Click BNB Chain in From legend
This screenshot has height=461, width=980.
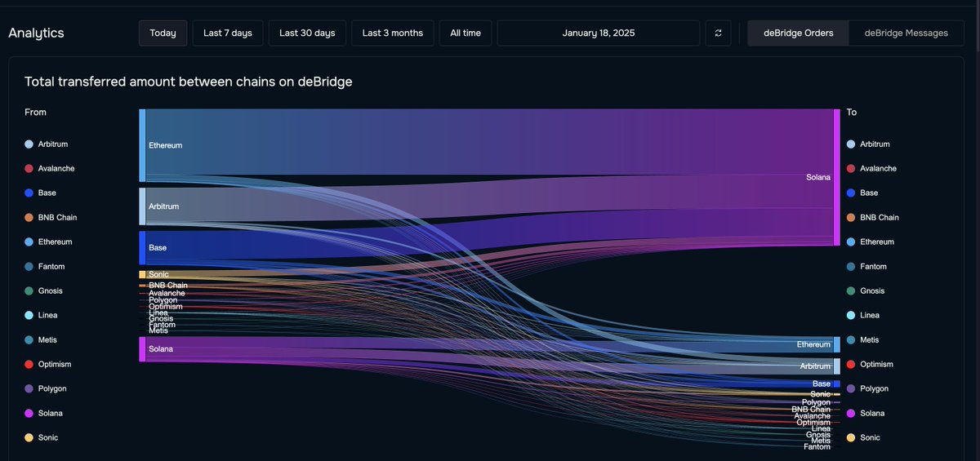click(x=51, y=218)
